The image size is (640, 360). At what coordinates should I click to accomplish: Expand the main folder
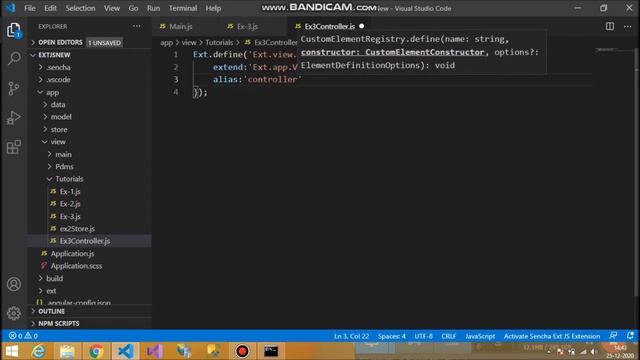[63, 154]
